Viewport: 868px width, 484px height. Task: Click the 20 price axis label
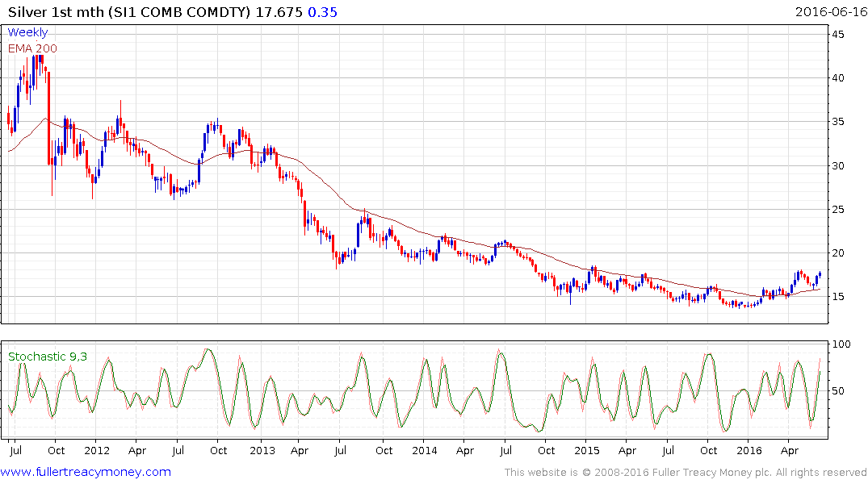point(838,252)
